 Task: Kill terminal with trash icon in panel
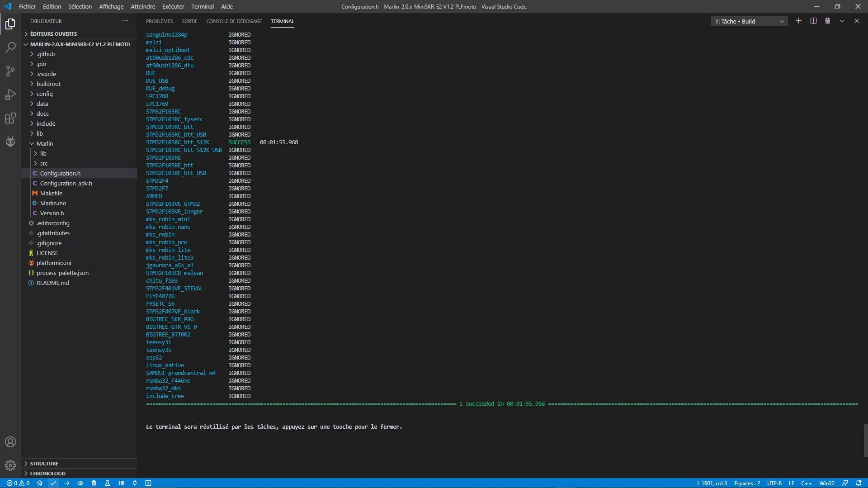(x=828, y=21)
